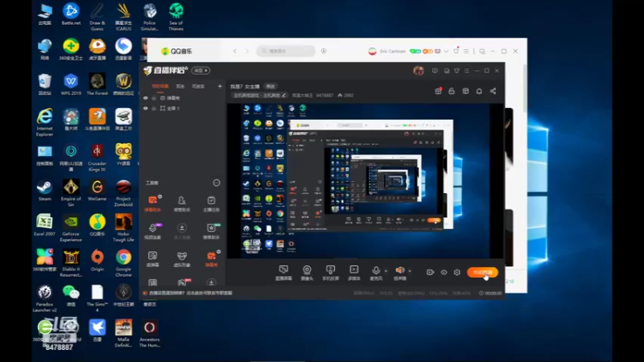
Task: Expand QQ音乐 account dropdown arrow
Action: coord(446,51)
